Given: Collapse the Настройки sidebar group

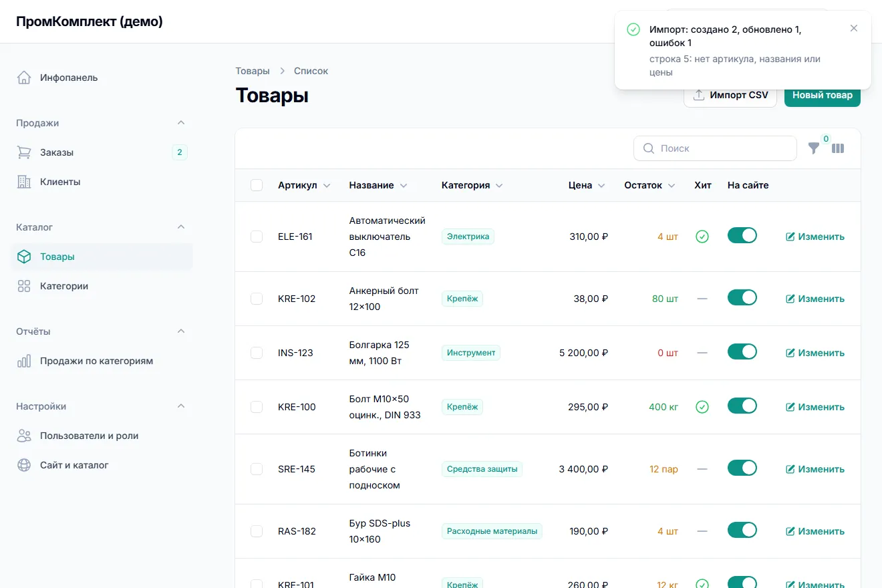Looking at the screenshot, I should [181, 406].
